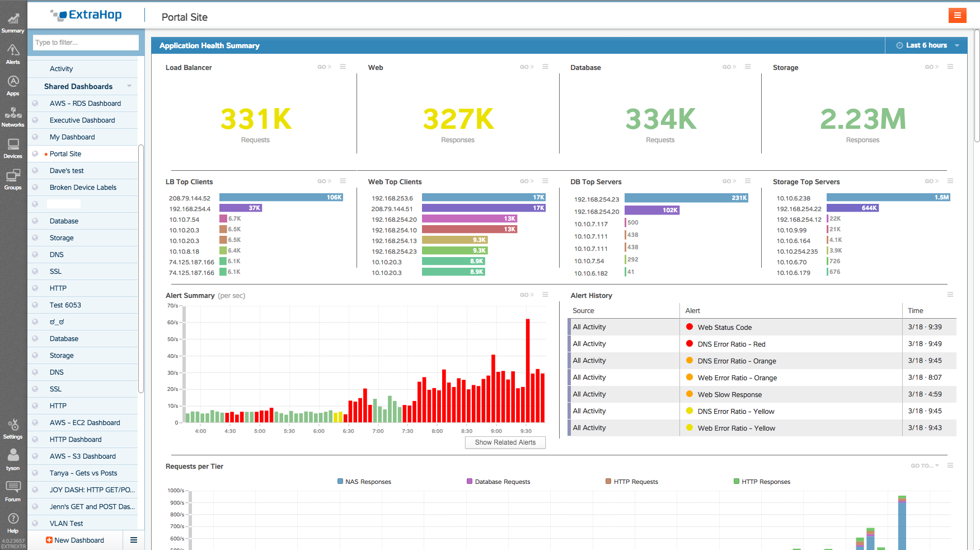Image resolution: width=980 pixels, height=550 pixels.
Task: Click the New Dashboard button
Action: coord(75,540)
